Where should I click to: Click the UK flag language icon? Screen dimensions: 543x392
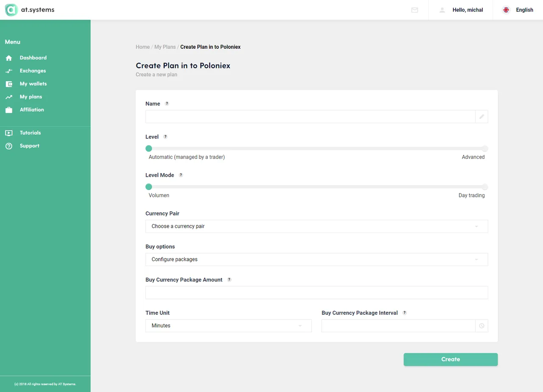506,10
